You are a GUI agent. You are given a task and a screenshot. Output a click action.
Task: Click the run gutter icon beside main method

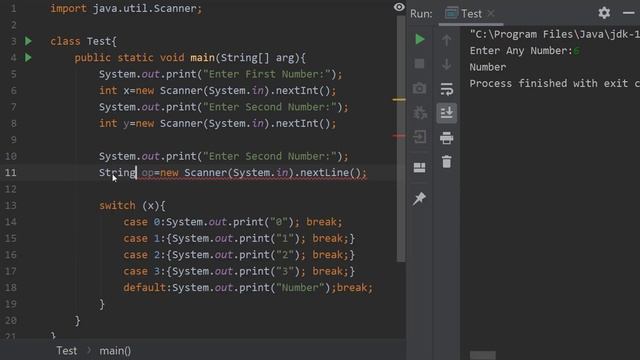28,58
